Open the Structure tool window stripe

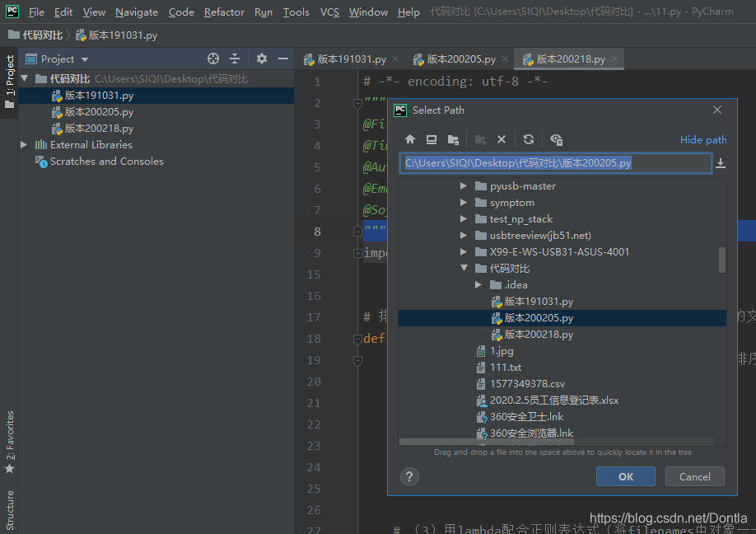(9, 510)
